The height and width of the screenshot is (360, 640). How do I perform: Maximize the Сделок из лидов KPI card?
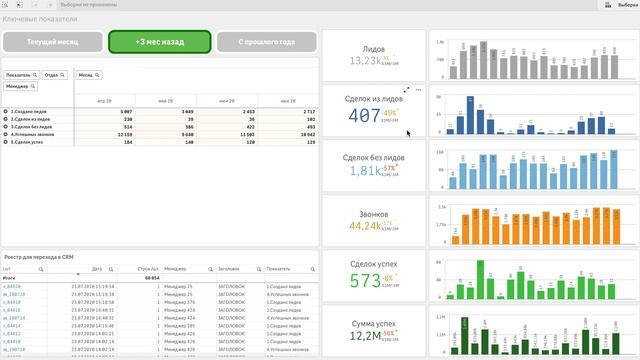point(407,90)
